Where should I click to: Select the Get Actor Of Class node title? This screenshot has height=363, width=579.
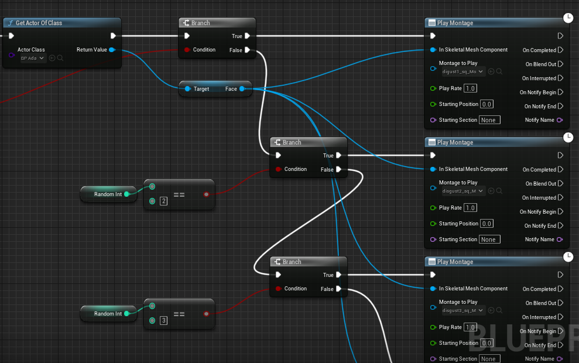pyautogui.click(x=39, y=23)
